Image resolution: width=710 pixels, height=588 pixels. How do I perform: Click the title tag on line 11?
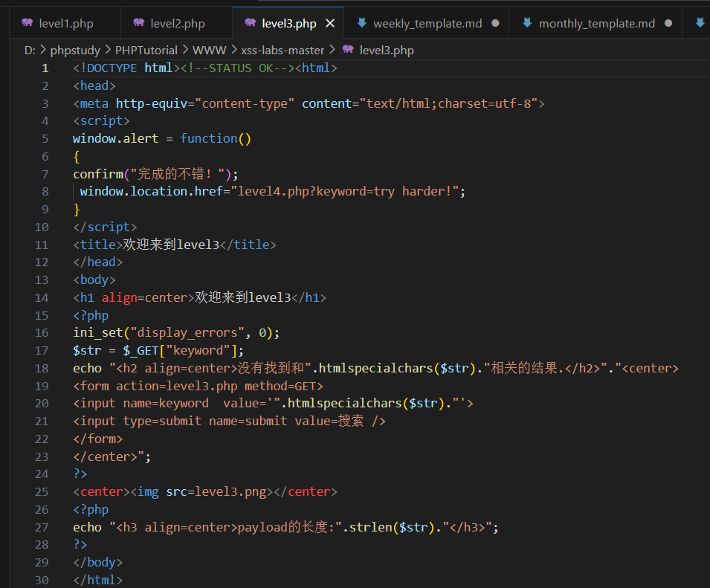[98, 245]
